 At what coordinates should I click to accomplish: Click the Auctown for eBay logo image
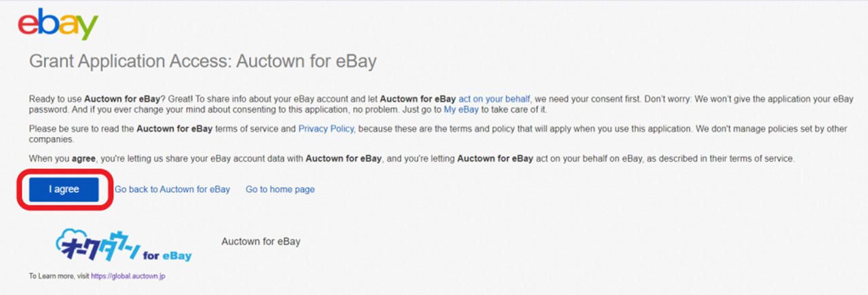point(124,246)
